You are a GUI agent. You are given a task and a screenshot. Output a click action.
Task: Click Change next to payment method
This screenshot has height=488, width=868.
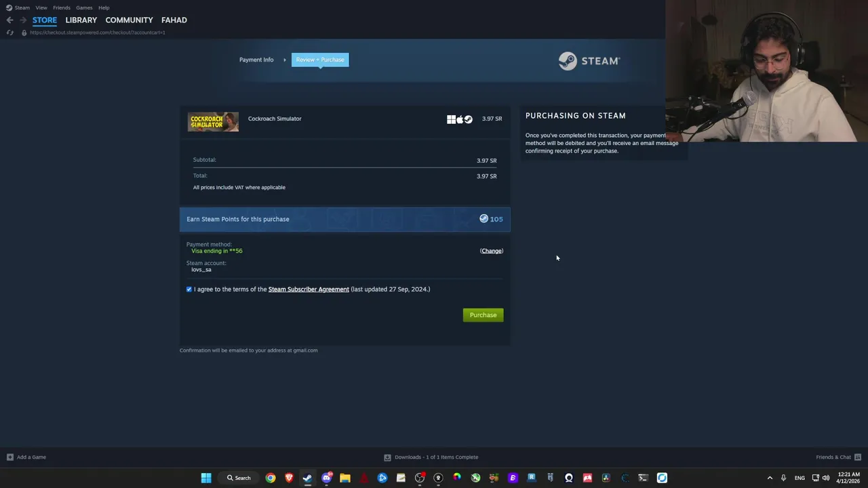coord(492,251)
